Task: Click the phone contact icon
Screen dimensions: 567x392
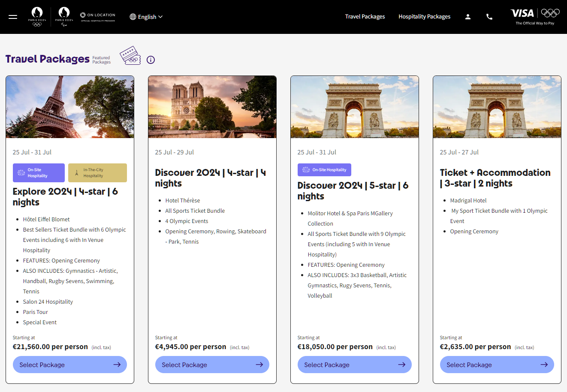Action: 489,17
